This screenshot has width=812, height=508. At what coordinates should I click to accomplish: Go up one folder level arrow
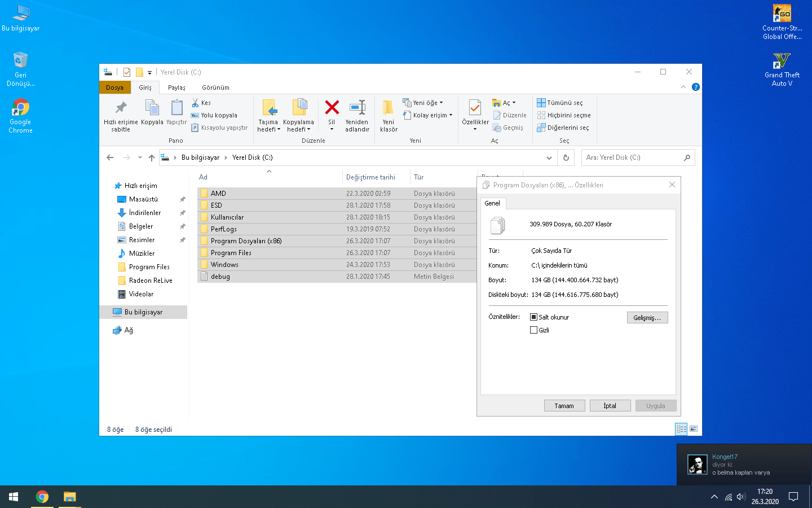click(152, 157)
